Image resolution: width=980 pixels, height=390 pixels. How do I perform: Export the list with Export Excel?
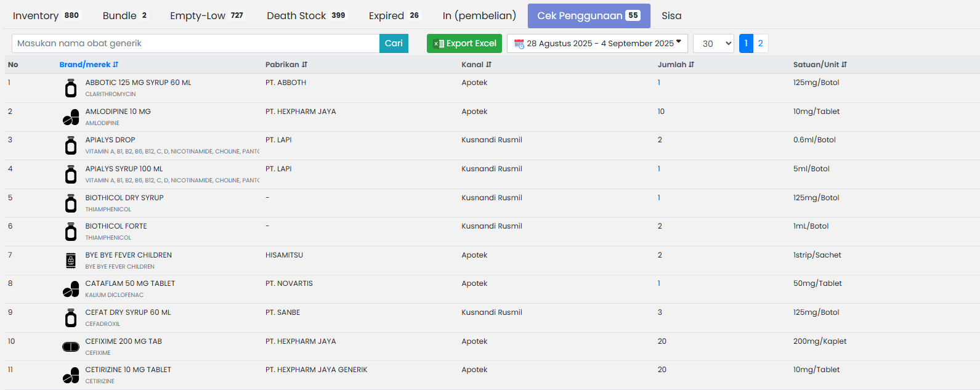tap(464, 44)
